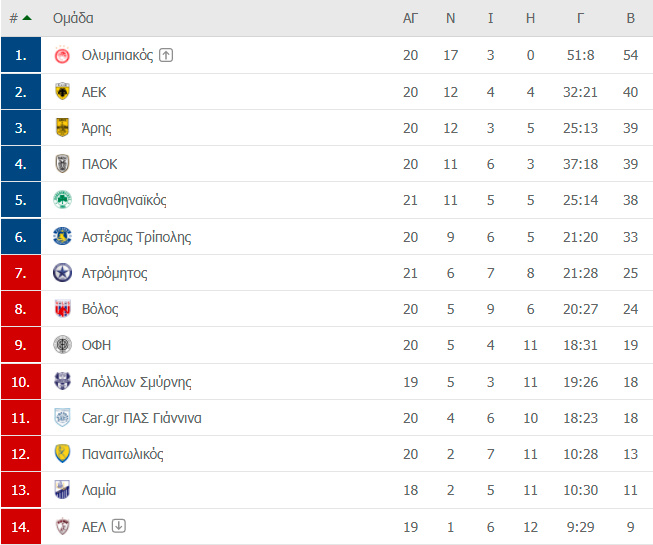The width and height of the screenshot is (653, 545).
Task: Click the Βόλος team crest icon
Action: [62, 309]
